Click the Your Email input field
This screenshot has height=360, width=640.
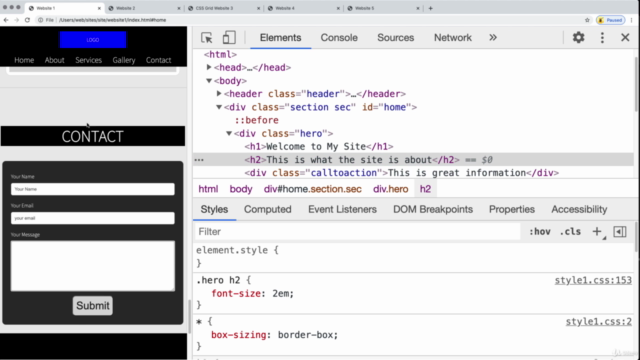pyautogui.click(x=93, y=218)
